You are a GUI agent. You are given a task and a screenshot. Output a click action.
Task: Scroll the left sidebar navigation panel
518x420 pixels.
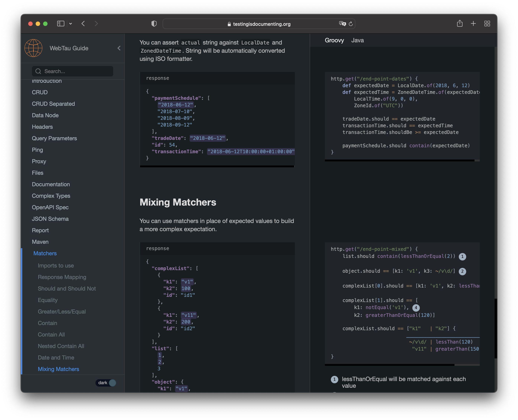73,227
